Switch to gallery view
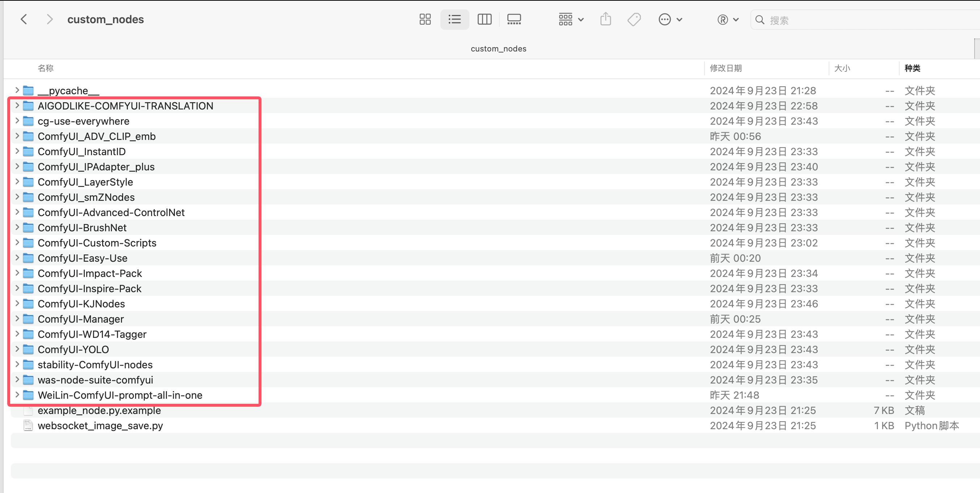The height and width of the screenshot is (493, 980). coord(514,20)
